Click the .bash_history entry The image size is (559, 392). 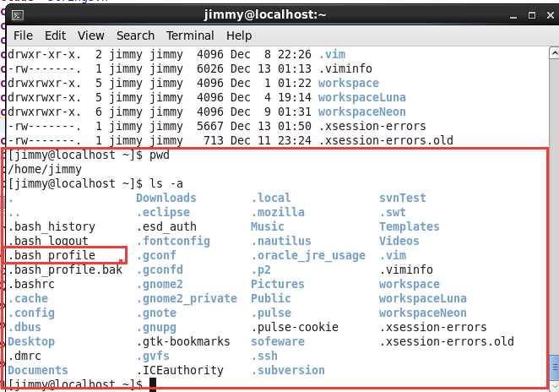[x=52, y=227]
